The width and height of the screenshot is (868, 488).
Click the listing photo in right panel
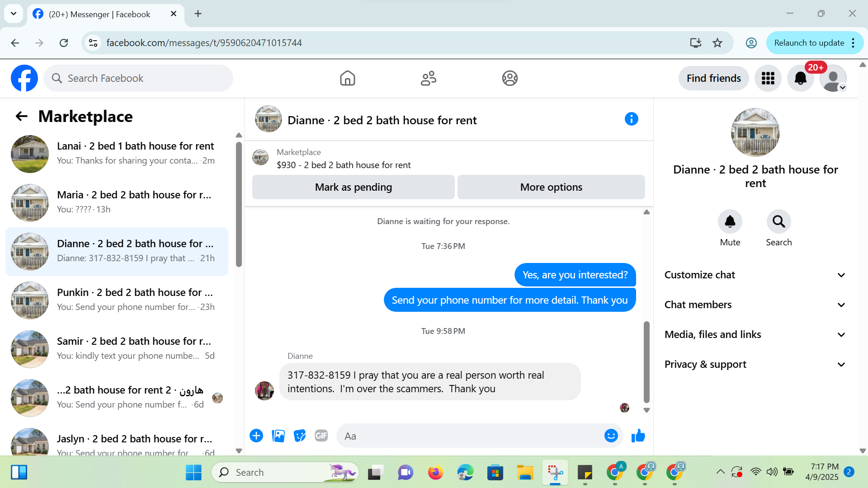click(755, 132)
